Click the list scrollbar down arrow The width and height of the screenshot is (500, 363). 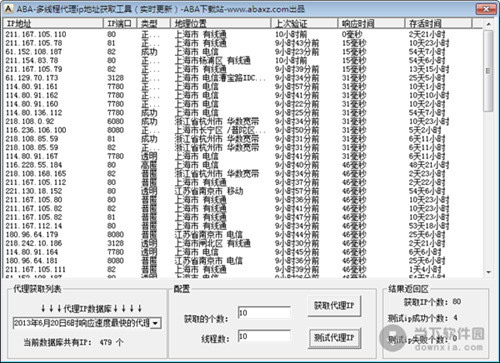pyautogui.click(x=488, y=273)
